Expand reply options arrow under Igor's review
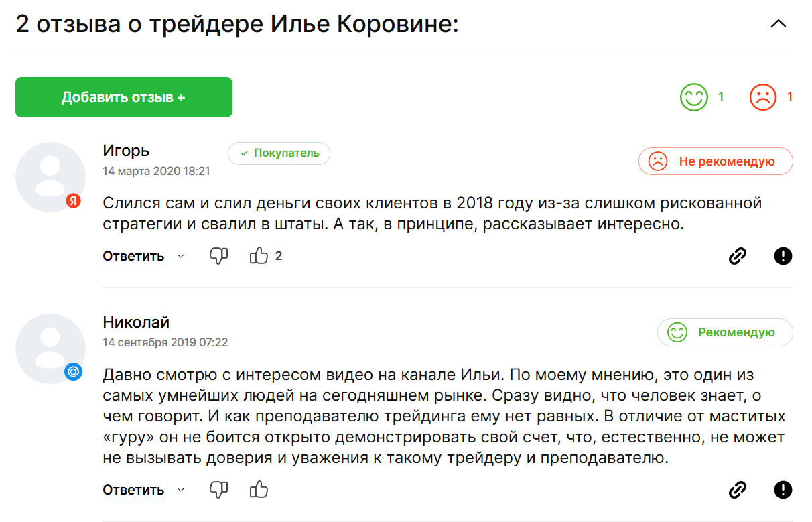The height and width of the screenshot is (522, 812). 180,256
